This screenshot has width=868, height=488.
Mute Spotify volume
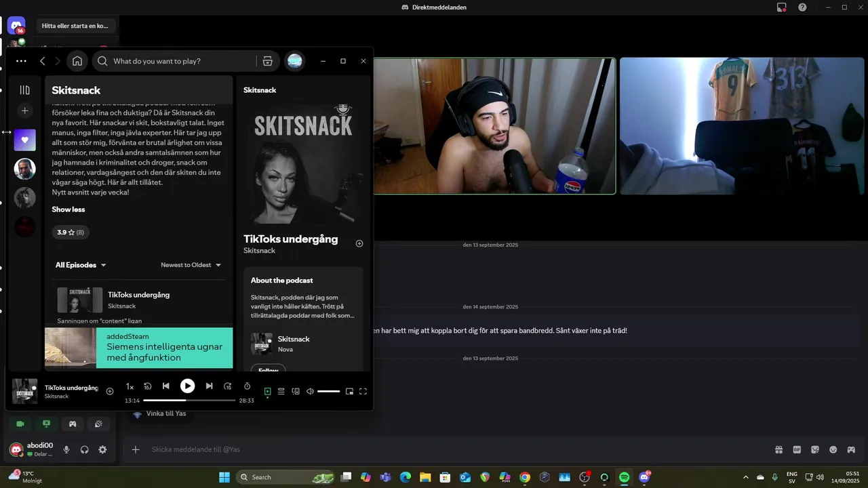tap(310, 391)
